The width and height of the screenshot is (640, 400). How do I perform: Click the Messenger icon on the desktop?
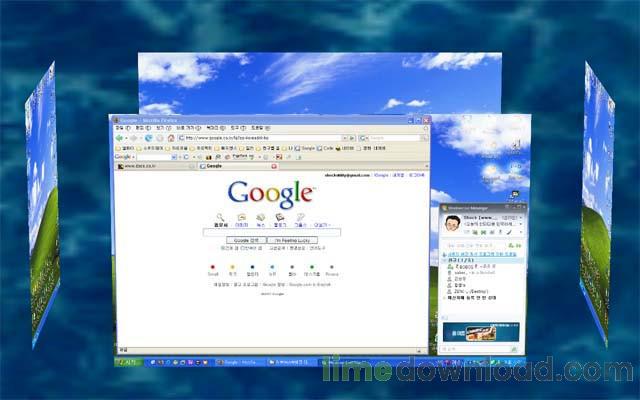click(x=514, y=193)
